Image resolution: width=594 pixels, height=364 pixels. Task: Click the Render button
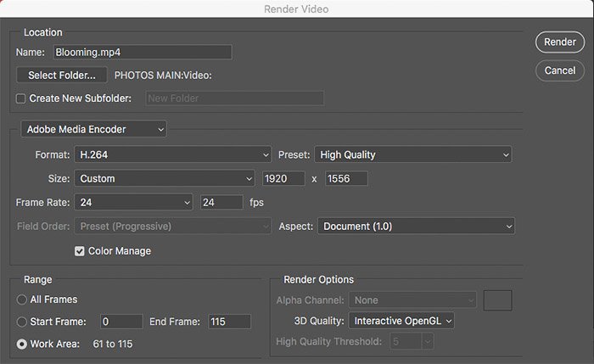click(x=560, y=42)
